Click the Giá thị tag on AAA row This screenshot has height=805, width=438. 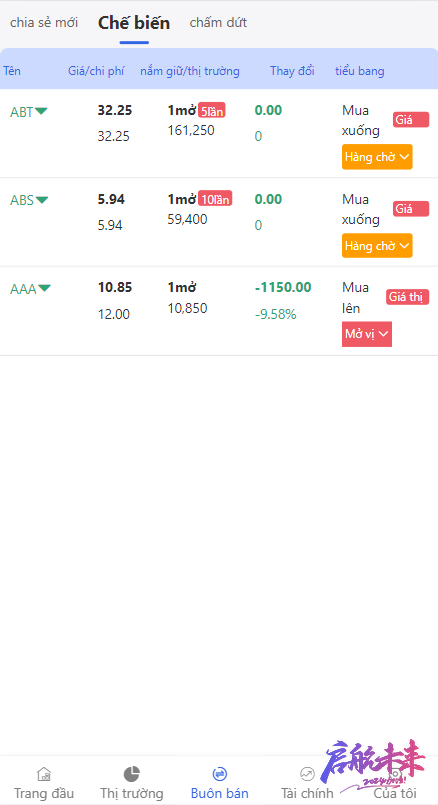[x=408, y=297]
